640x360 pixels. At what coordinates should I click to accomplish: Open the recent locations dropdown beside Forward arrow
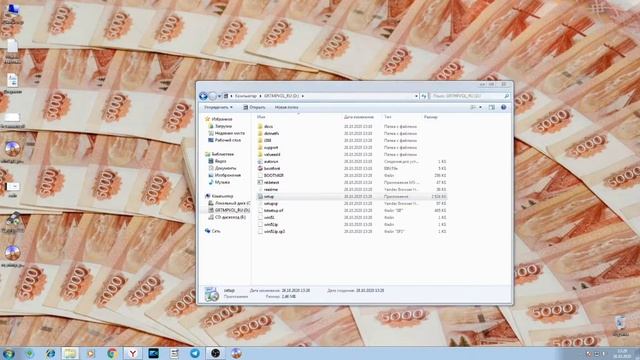(x=219, y=96)
